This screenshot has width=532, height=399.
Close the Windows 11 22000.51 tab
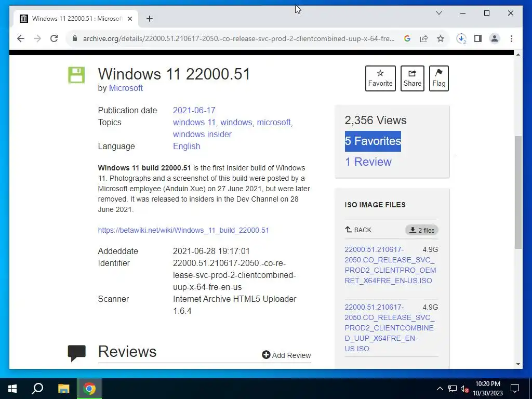[x=129, y=19]
